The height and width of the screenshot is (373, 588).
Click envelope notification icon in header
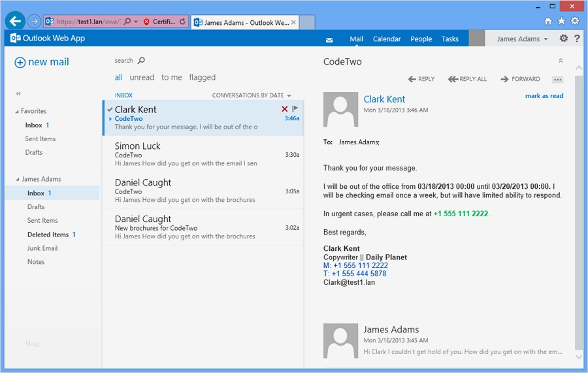(329, 40)
